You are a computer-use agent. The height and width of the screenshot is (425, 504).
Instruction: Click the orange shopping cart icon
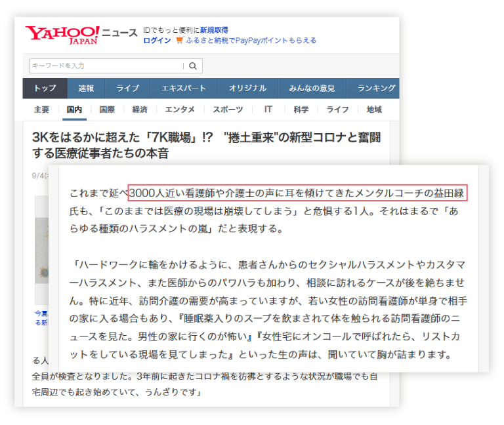(179, 41)
